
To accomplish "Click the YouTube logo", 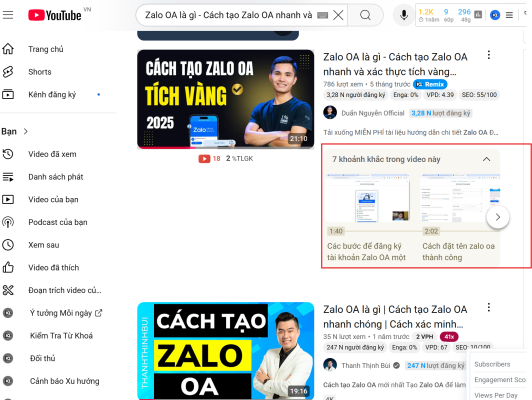I will pyautogui.click(x=55, y=15).
